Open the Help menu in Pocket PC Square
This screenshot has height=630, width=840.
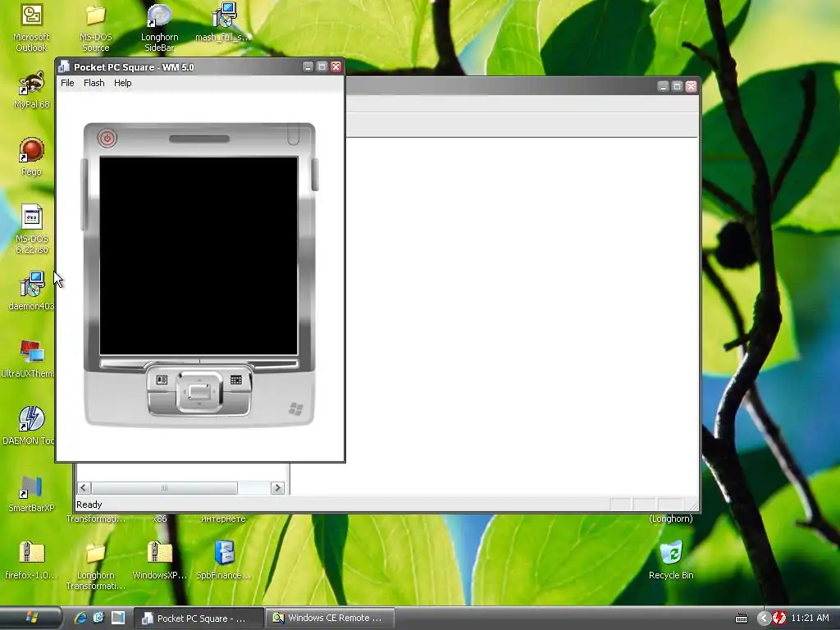[x=123, y=83]
